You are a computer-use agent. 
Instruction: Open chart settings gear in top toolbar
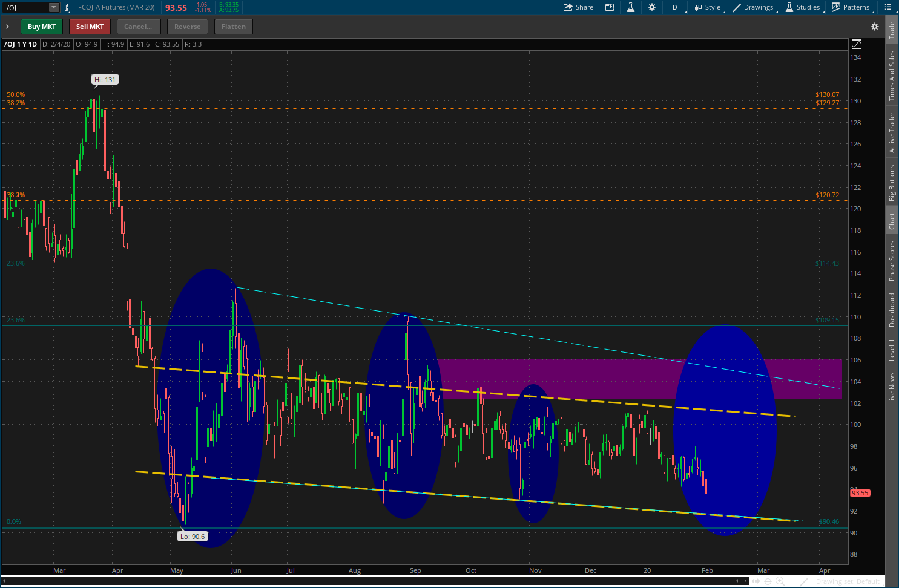click(652, 7)
